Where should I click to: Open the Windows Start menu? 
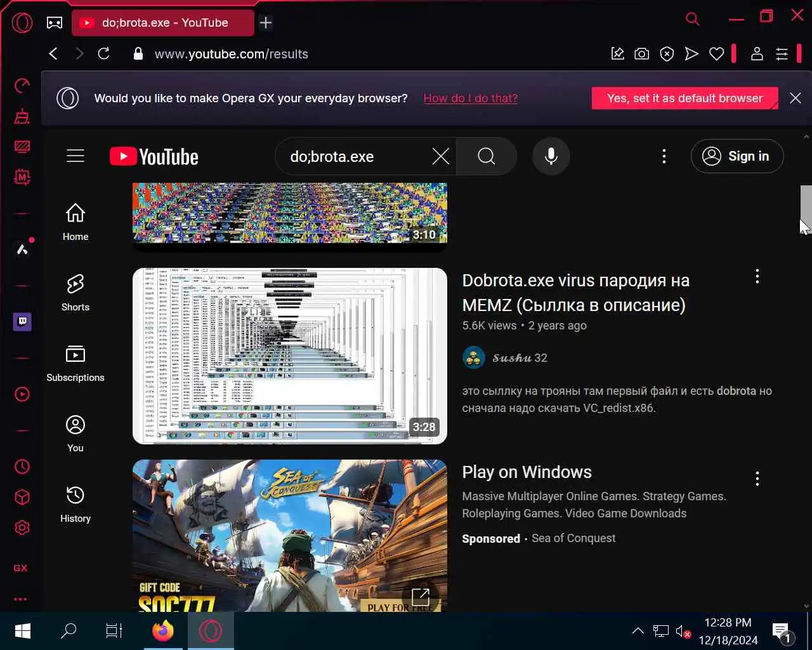click(x=23, y=631)
